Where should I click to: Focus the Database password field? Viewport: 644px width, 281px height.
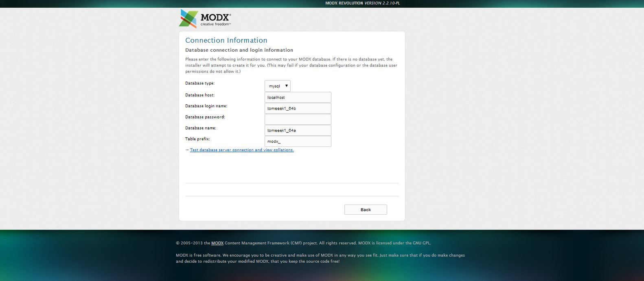coord(298,119)
